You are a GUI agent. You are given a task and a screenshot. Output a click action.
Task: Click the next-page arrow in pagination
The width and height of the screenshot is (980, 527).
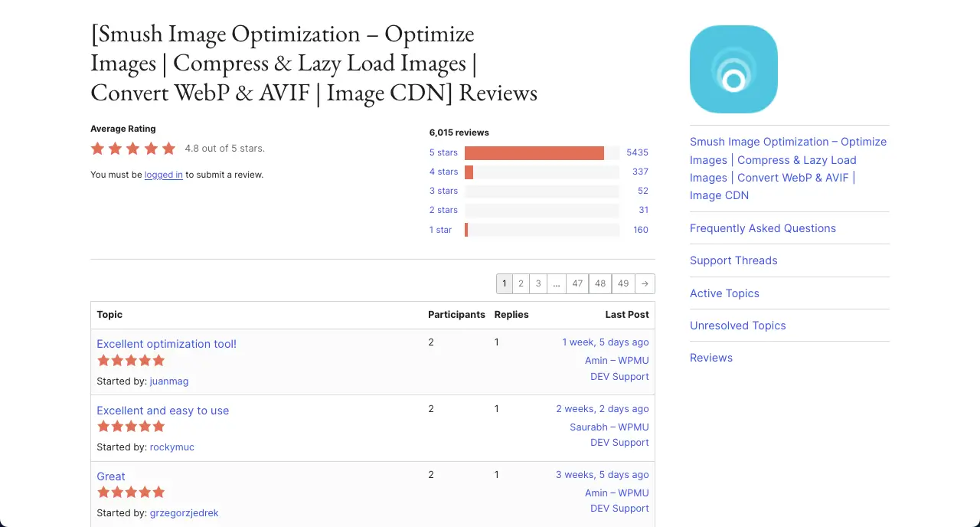click(644, 283)
